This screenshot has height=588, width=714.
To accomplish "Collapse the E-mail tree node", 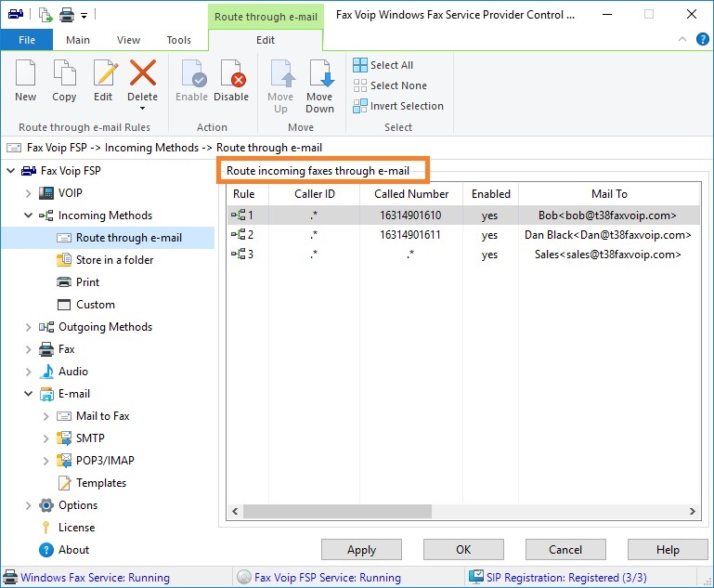I will 28,394.
